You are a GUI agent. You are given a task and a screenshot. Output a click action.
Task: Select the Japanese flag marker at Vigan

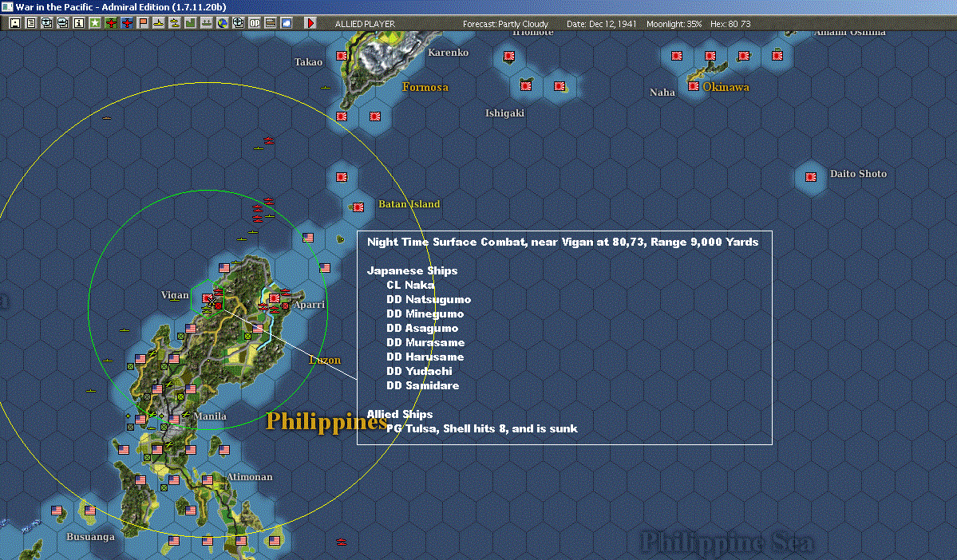pyautogui.click(x=208, y=298)
